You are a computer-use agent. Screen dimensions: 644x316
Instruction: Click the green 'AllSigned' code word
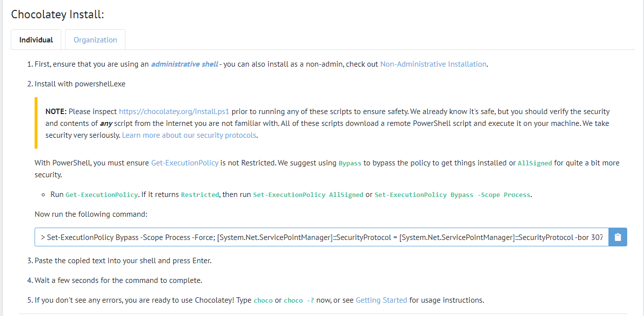pos(535,163)
